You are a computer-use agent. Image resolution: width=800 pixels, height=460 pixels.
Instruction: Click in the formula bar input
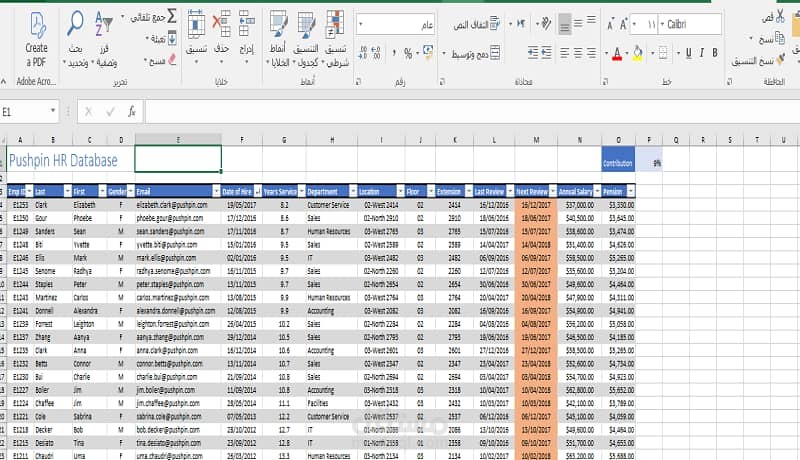point(472,112)
